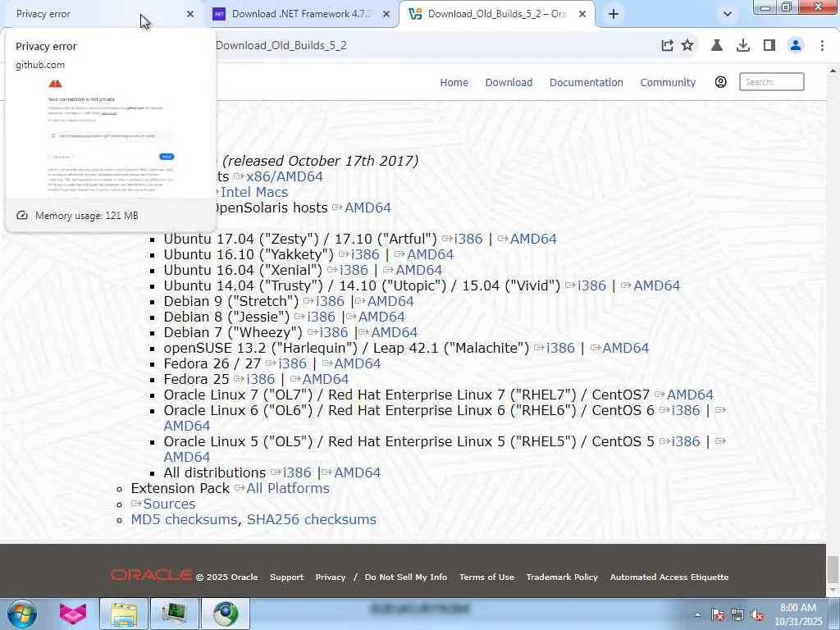
Task: Open the Community menu item
Action: pos(668,83)
